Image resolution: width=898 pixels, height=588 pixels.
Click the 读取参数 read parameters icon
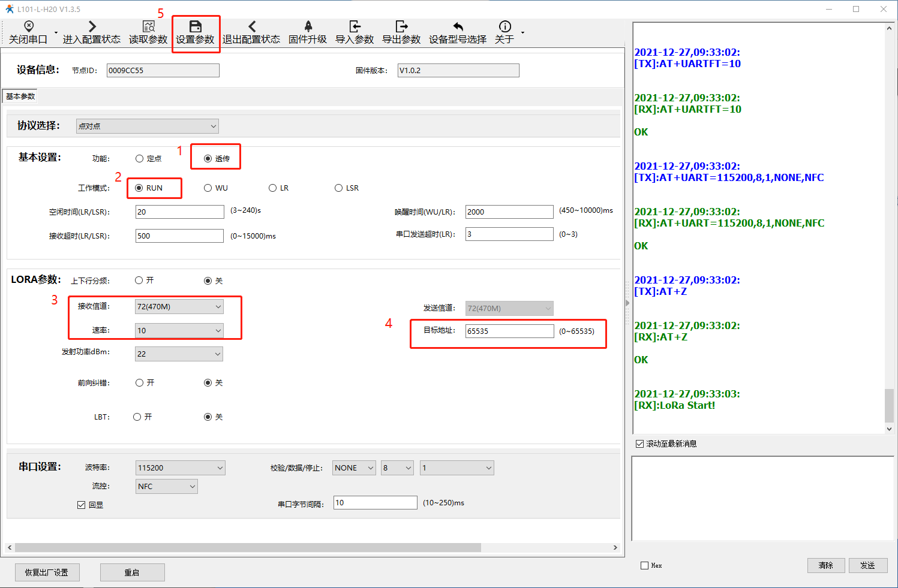click(148, 26)
